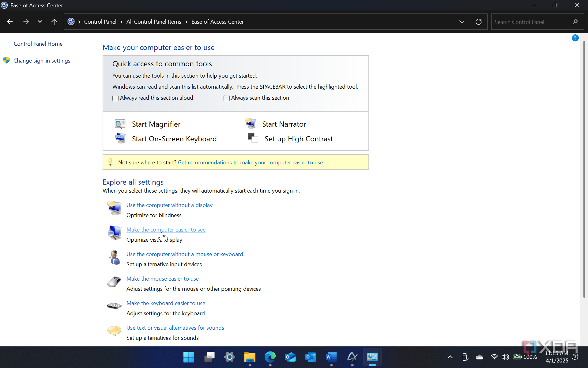Open the classic Outlook taskbar icon
588x368 pixels.
pos(311,357)
